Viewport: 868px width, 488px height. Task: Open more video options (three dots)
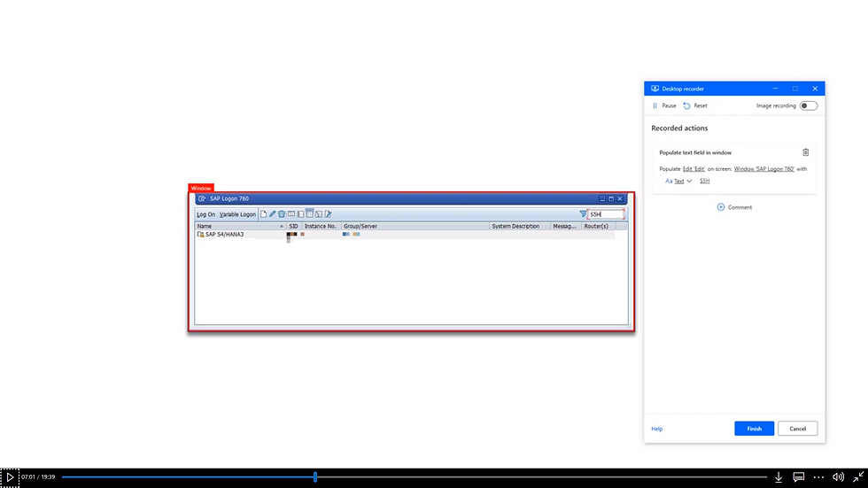pos(818,477)
